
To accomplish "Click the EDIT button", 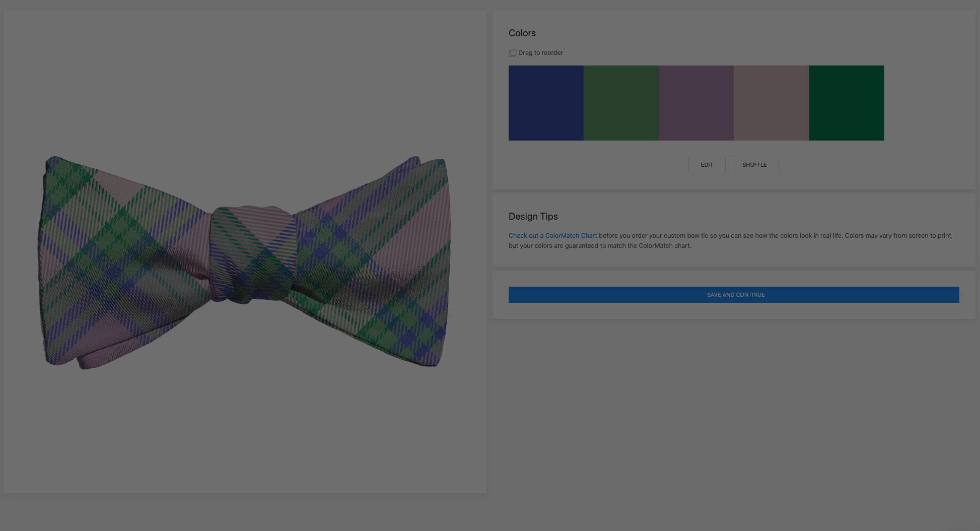I will [707, 165].
